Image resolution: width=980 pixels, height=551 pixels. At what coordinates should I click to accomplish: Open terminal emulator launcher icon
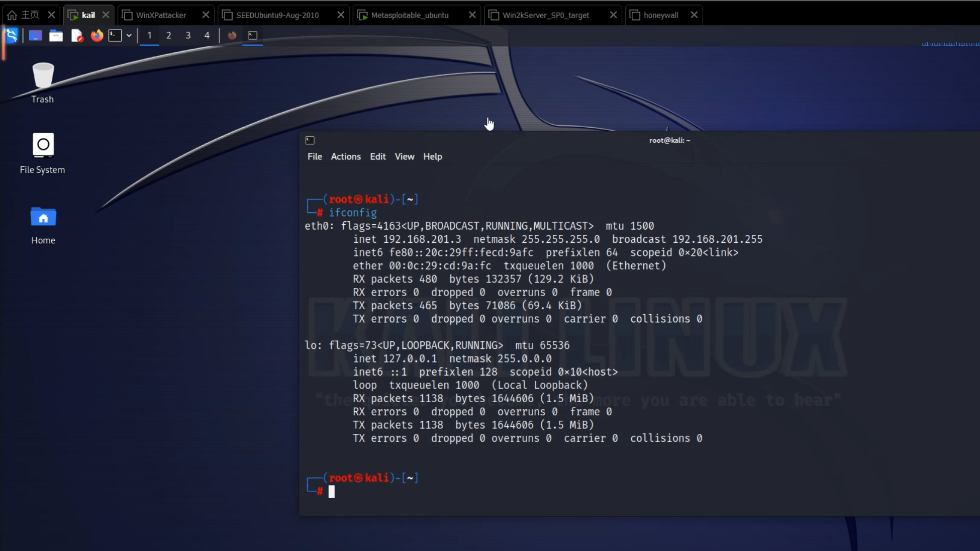(x=115, y=35)
